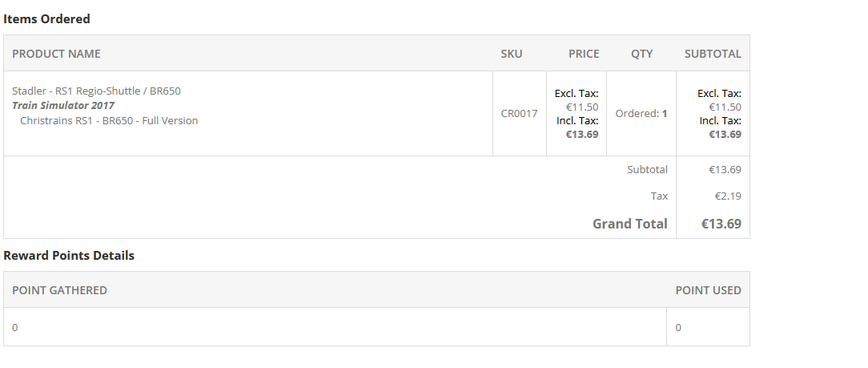Click the PRICE column header

584,54
